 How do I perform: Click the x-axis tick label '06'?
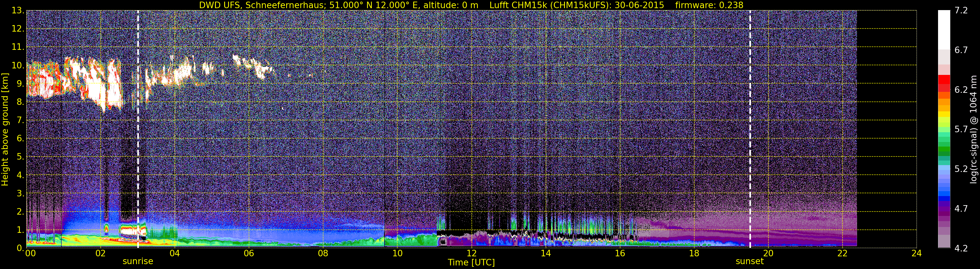pyautogui.click(x=249, y=253)
